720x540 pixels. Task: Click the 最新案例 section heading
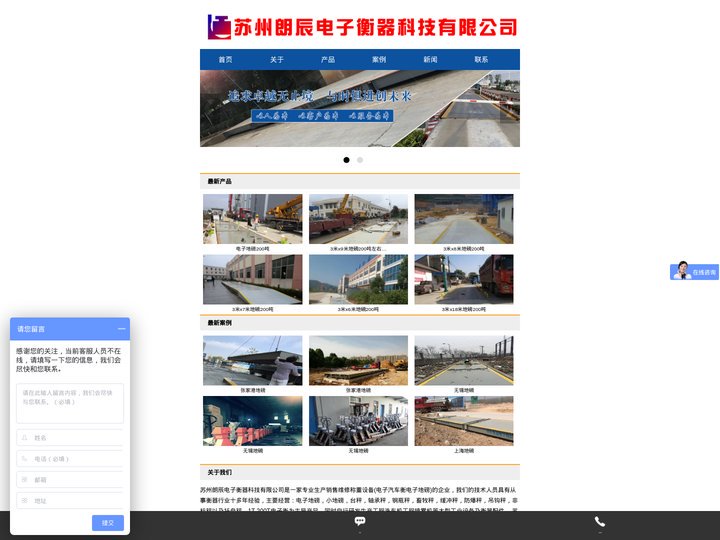pos(219,323)
